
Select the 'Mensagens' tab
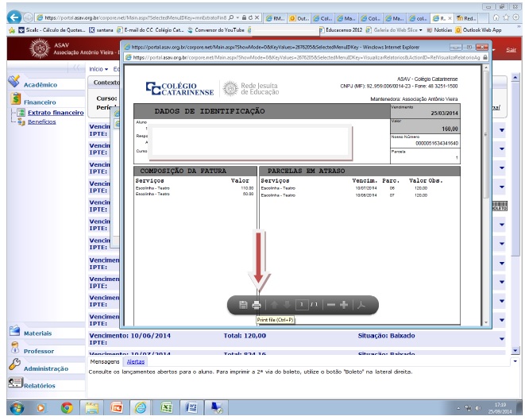click(105, 362)
